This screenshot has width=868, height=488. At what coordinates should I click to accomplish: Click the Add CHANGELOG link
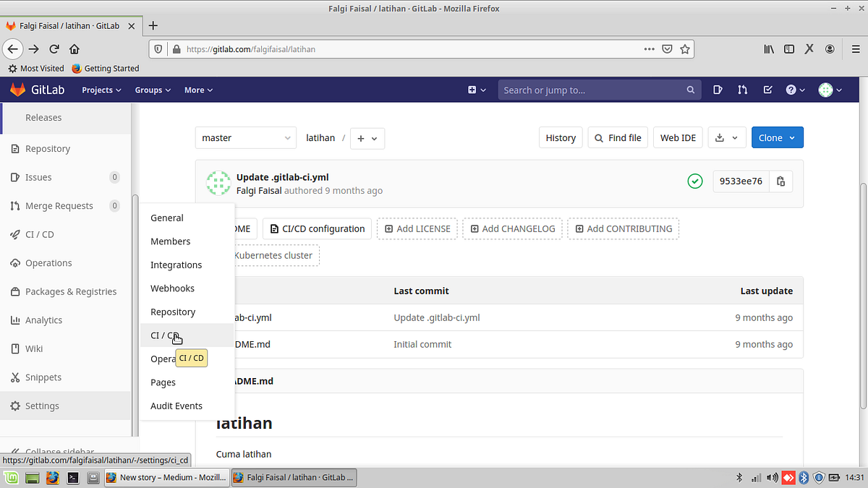(x=512, y=228)
